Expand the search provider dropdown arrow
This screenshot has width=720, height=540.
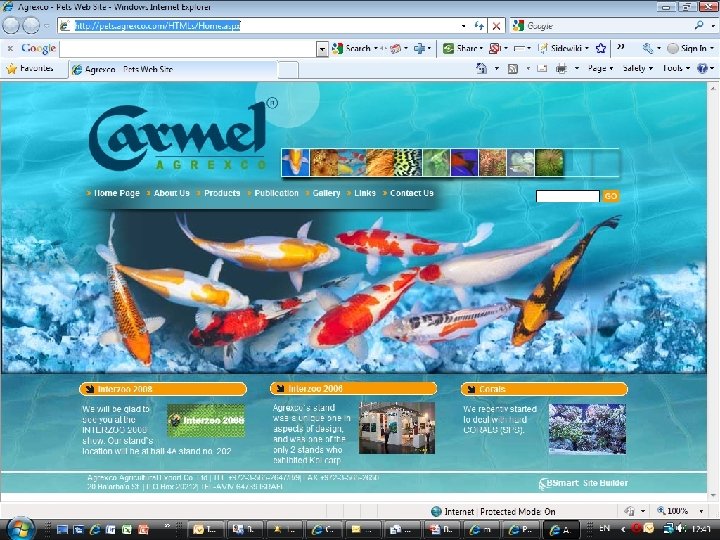click(x=713, y=26)
